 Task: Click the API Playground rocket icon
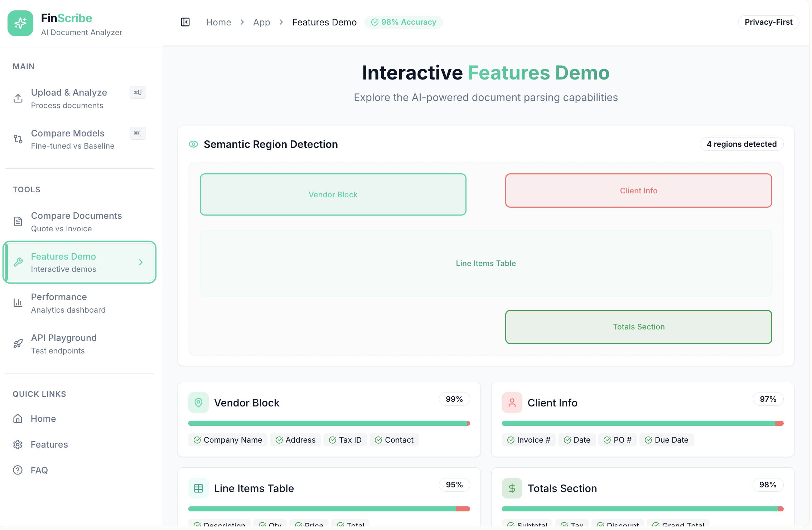[x=18, y=344]
